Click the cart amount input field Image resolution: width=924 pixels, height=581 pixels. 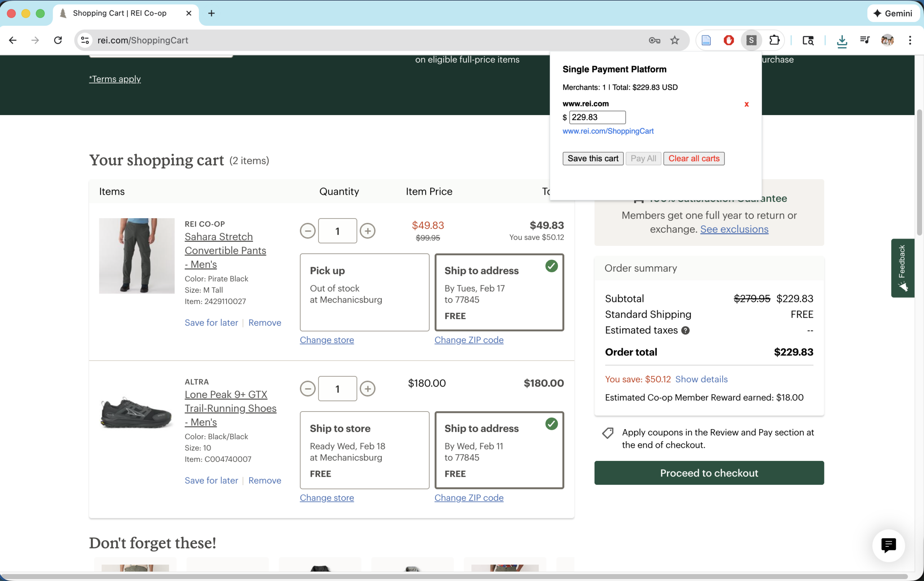[597, 117]
